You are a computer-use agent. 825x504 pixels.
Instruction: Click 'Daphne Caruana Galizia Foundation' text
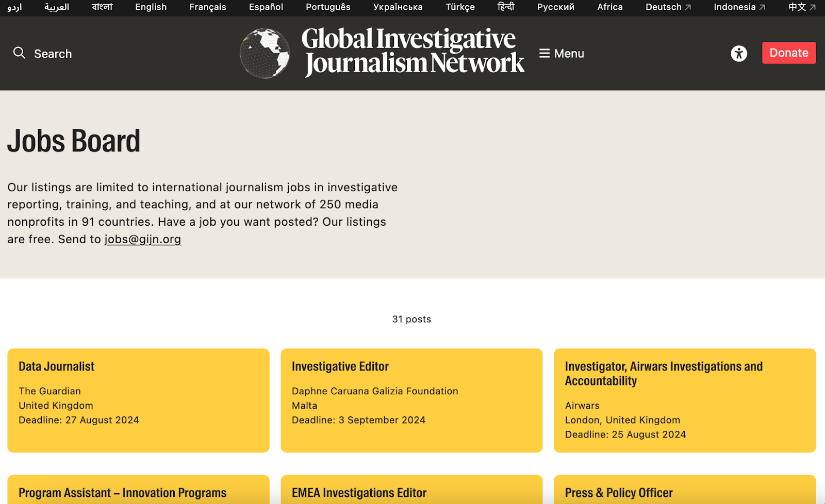pyautogui.click(x=375, y=391)
